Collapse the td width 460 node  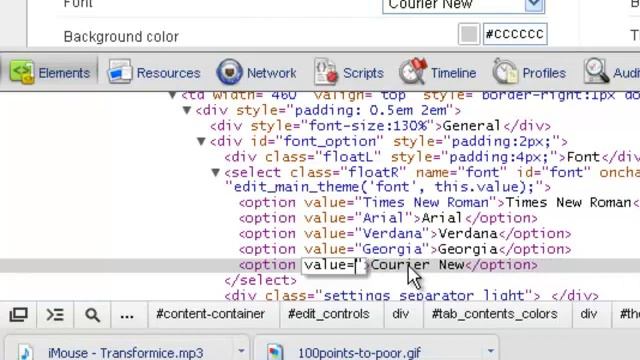pyautogui.click(x=173, y=96)
